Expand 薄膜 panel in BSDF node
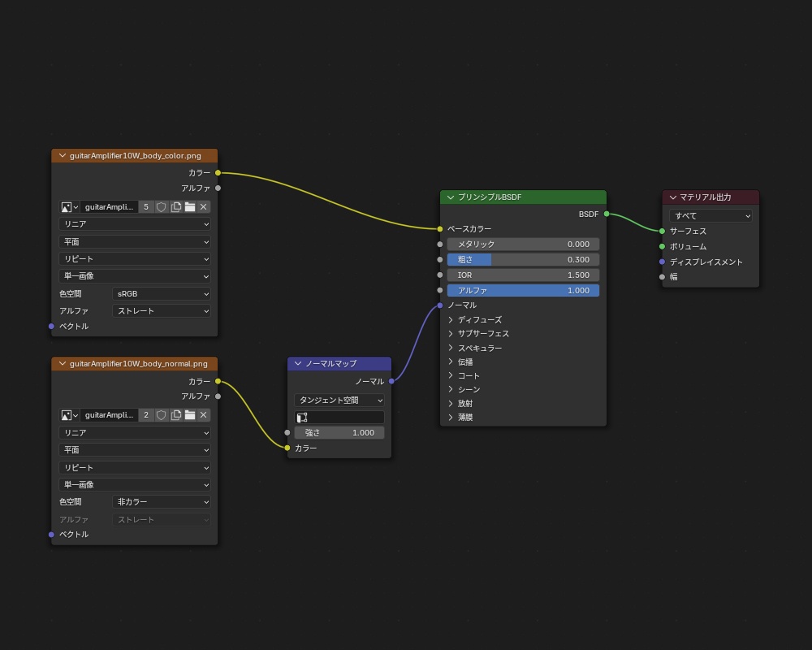 pos(451,418)
